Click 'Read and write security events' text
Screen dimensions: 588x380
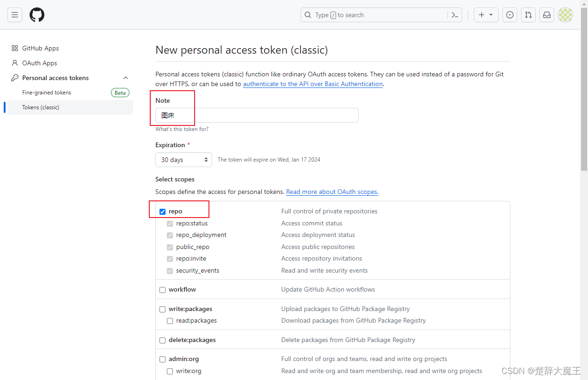coord(325,270)
